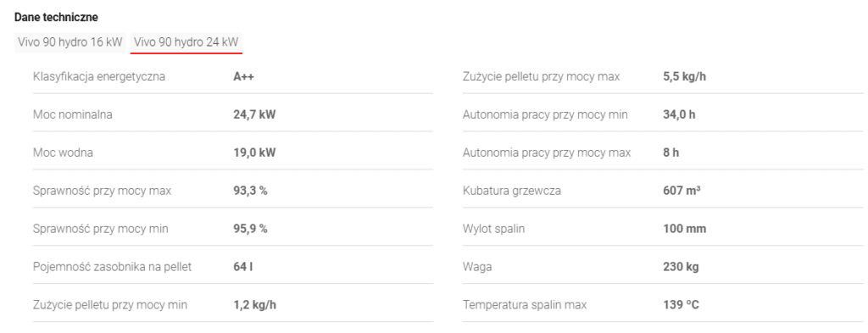The width and height of the screenshot is (868, 333).
Task: Switch to Vivo 90 hydro 16 kW tab
Action: (x=70, y=42)
